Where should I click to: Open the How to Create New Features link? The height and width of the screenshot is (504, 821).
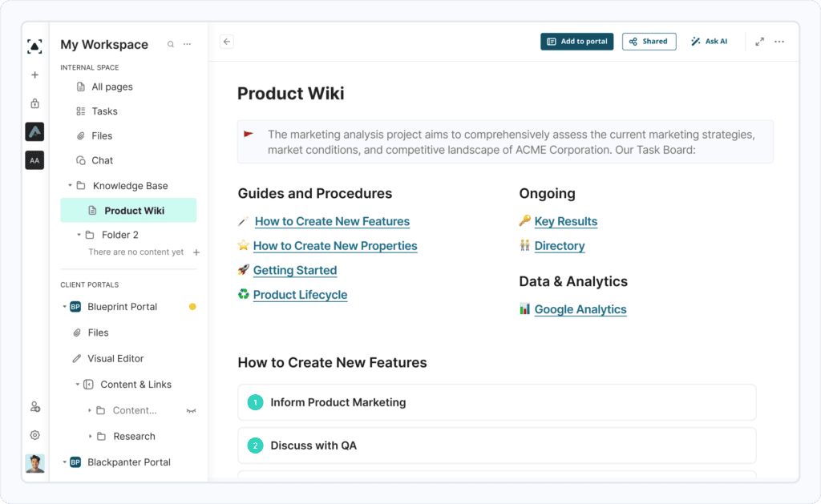tap(332, 221)
